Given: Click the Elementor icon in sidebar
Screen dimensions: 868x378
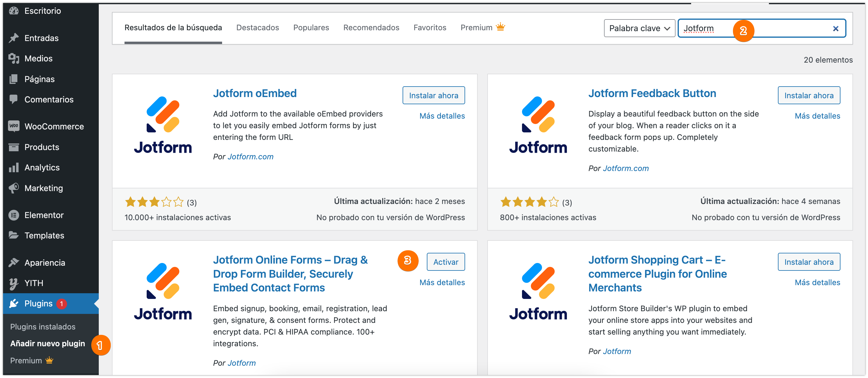Looking at the screenshot, I should pyautogui.click(x=14, y=215).
